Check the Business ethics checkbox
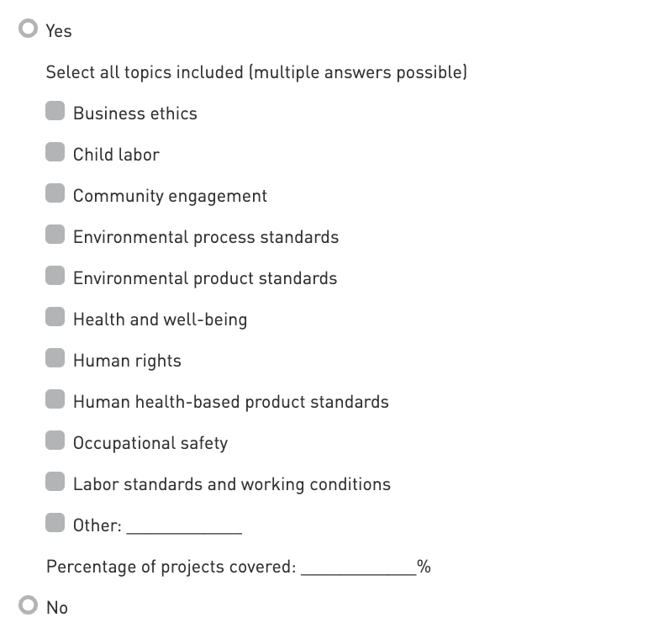This screenshot has height=644, width=669. pyautogui.click(x=55, y=112)
